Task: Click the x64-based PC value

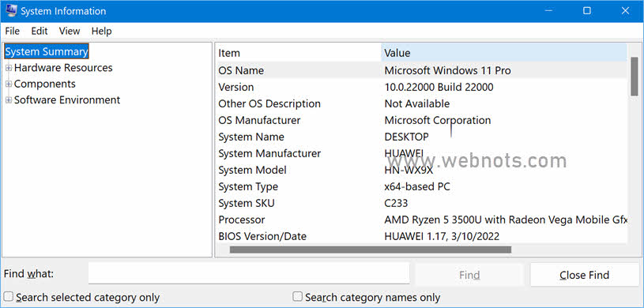Action: 417,186
